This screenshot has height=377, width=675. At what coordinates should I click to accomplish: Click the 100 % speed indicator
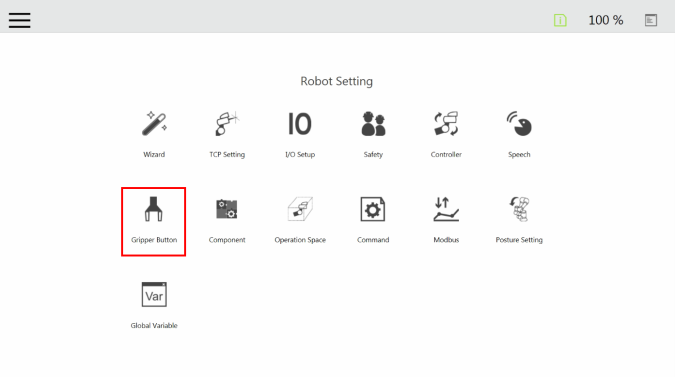606,20
